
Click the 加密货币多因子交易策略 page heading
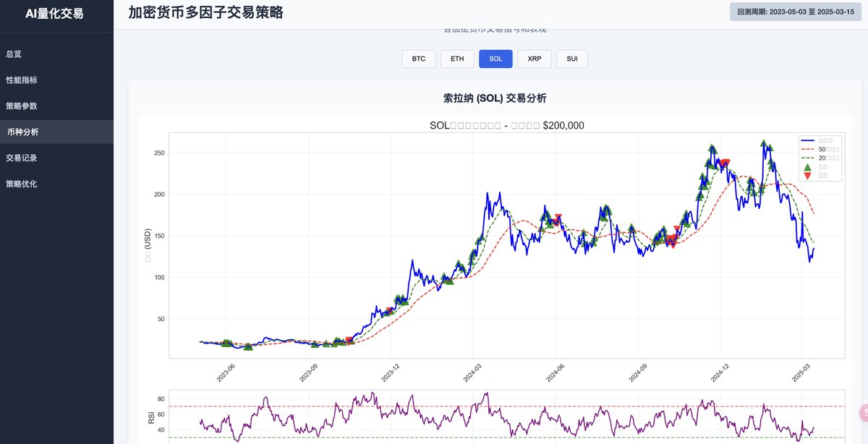[x=205, y=12]
